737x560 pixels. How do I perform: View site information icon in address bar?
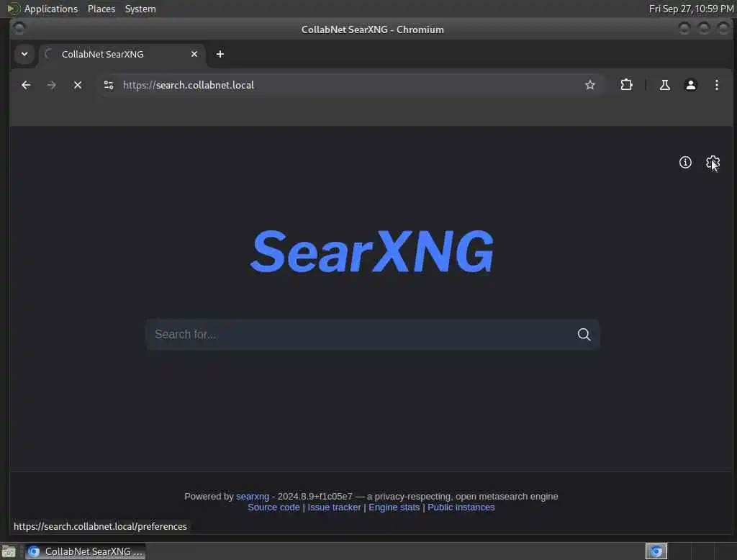(x=109, y=85)
